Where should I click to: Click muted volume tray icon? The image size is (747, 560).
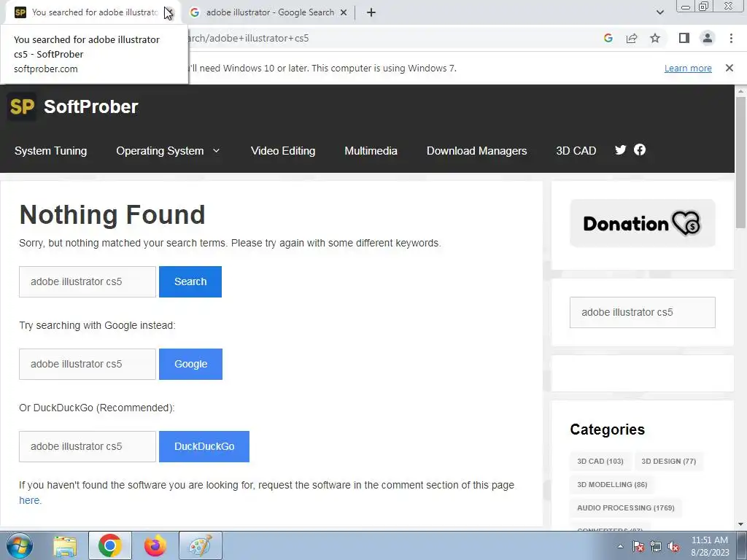[673, 547]
